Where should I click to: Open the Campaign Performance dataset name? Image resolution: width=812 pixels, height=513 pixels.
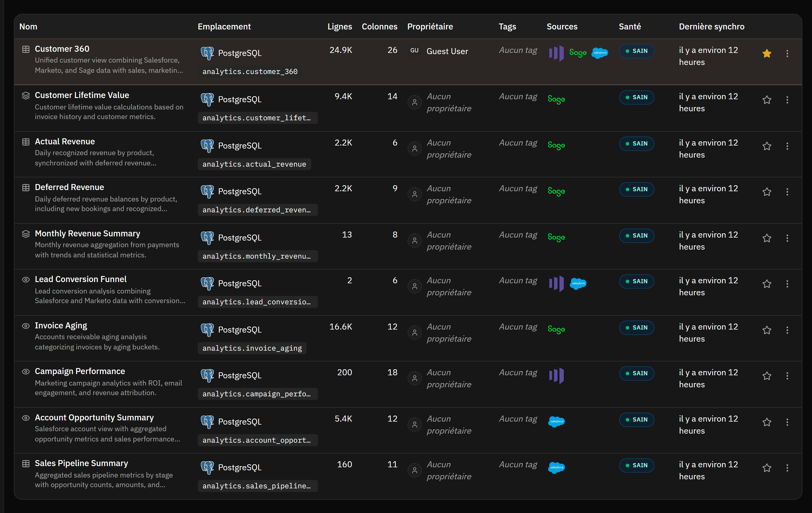point(80,371)
